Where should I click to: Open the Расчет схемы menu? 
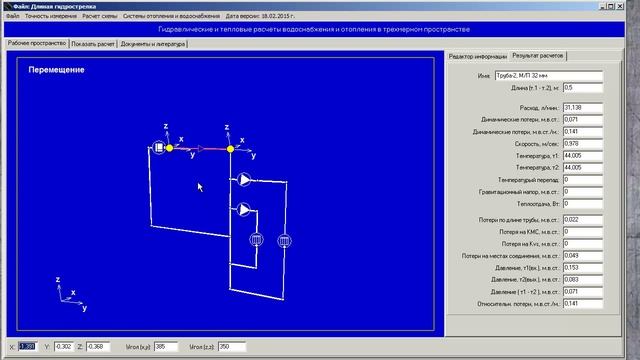100,16
